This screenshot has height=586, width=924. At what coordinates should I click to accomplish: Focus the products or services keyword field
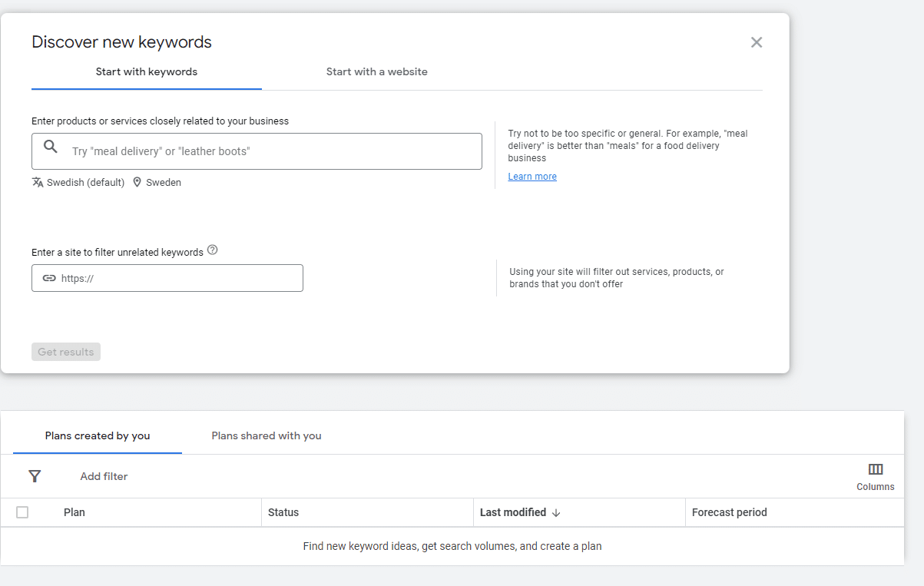pos(257,151)
